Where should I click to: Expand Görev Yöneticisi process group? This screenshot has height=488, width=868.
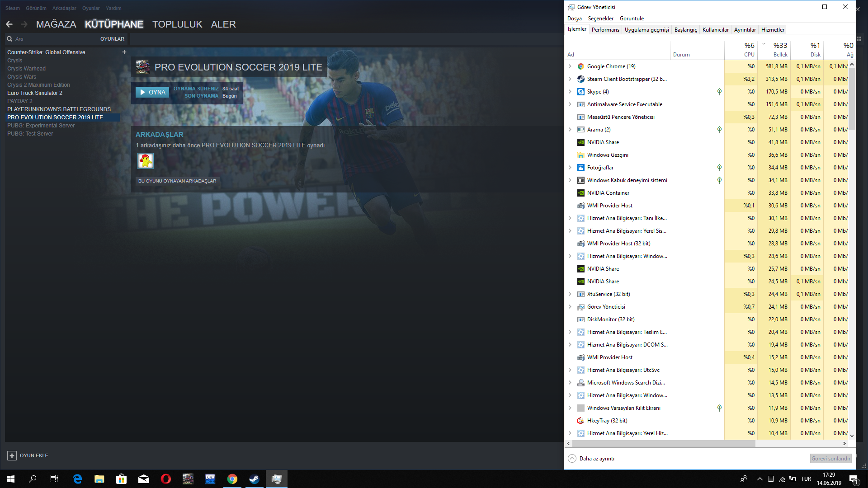click(570, 307)
